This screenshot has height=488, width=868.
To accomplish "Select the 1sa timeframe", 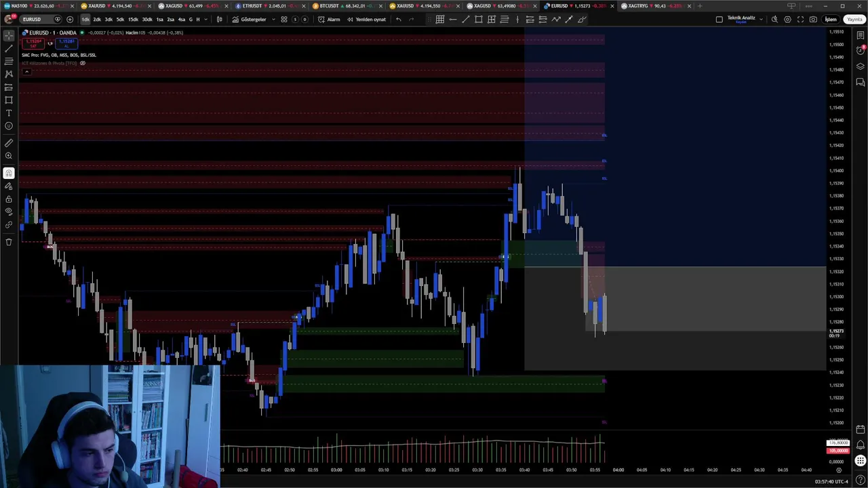I will click(159, 19).
